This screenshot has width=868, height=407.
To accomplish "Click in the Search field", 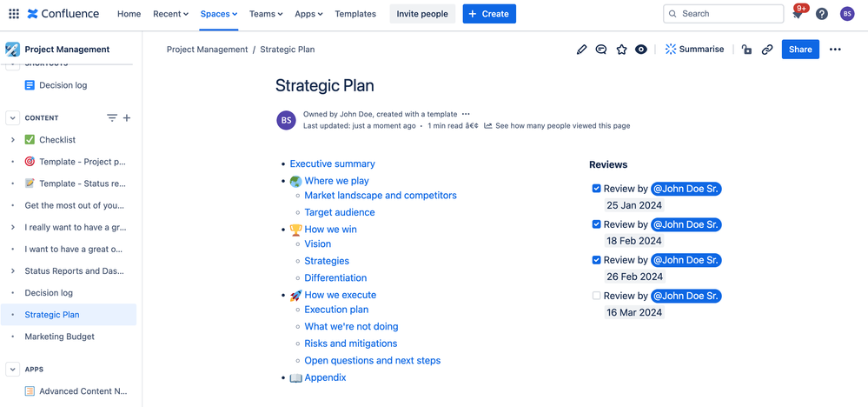I will tap(723, 14).
